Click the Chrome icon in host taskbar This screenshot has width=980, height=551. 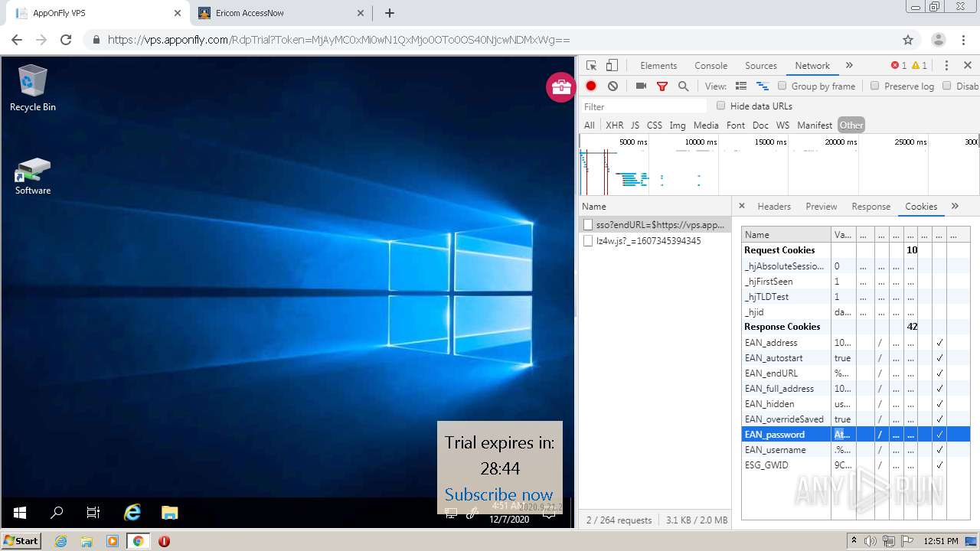[x=138, y=541]
